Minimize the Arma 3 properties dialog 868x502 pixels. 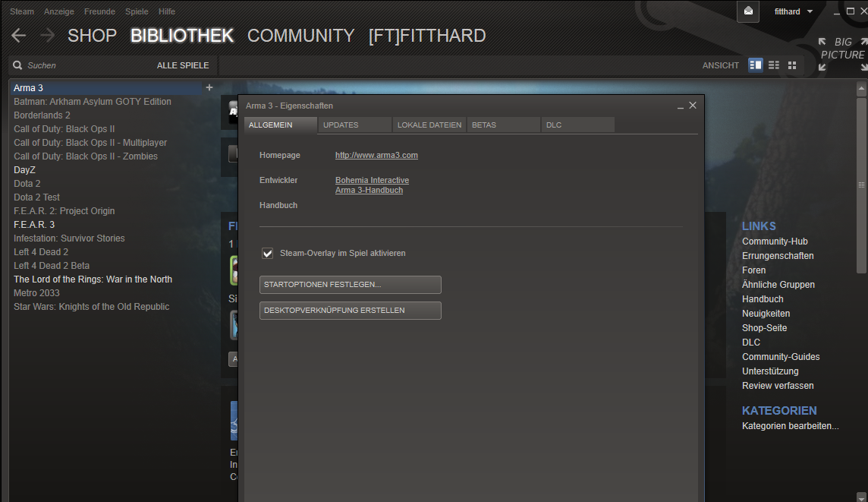tap(681, 106)
